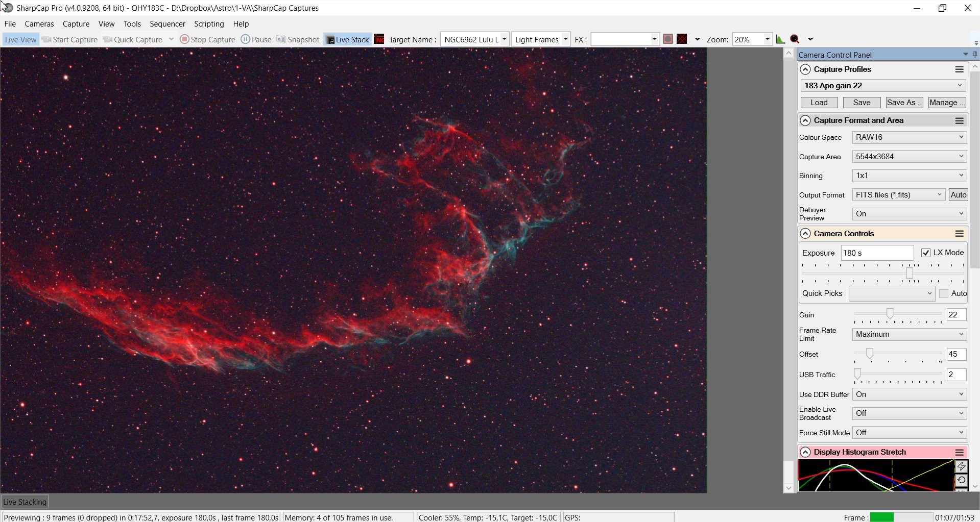Click the Save As profile button
The width and height of the screenshot is (980, 522).
point(904,103)
